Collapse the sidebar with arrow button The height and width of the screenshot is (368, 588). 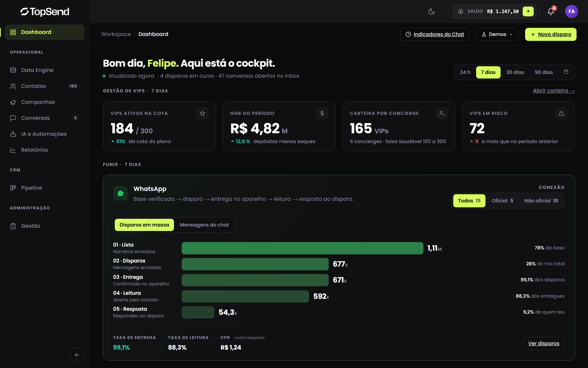point(77,355)
